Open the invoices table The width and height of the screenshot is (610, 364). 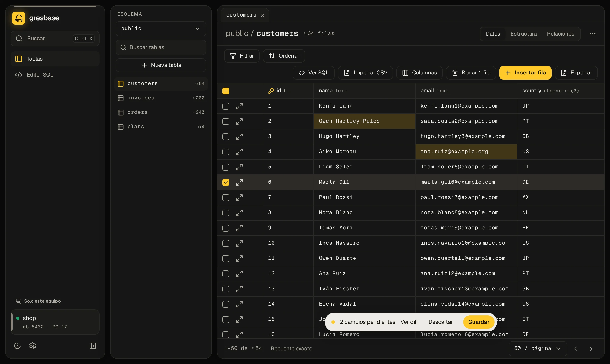point(161,98)
